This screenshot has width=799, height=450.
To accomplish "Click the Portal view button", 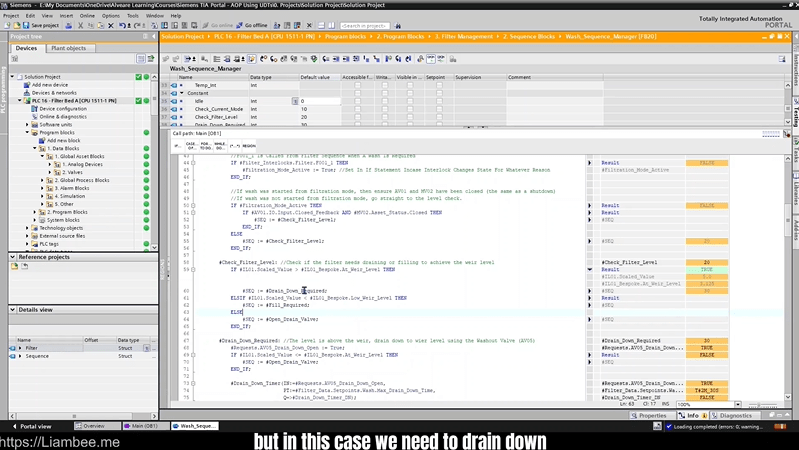I will coord(30,426).
